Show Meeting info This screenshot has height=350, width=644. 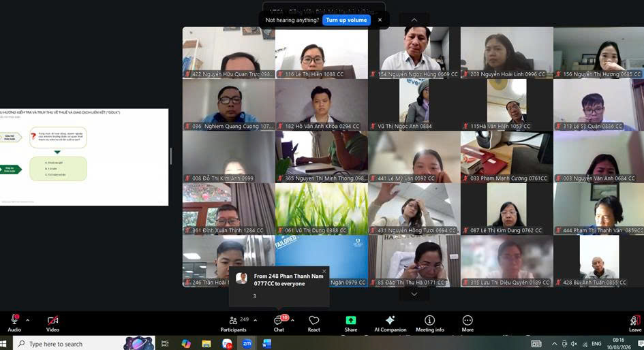429,323
